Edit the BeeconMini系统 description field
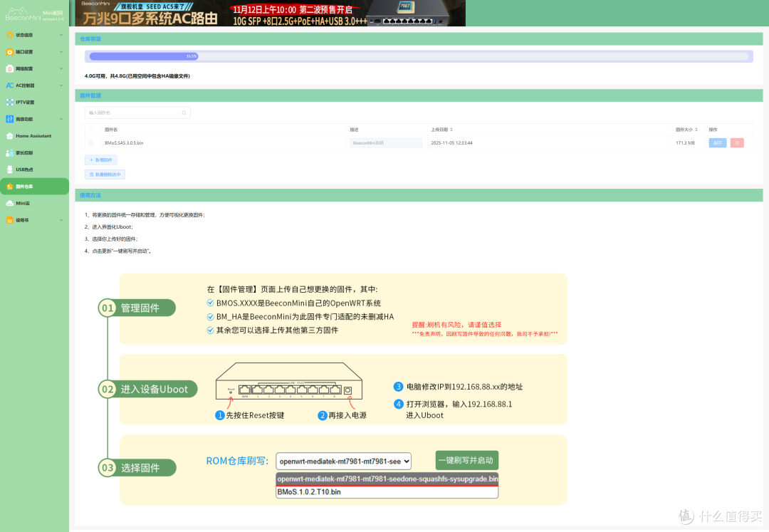769x532 pixels. coord(386,142)
